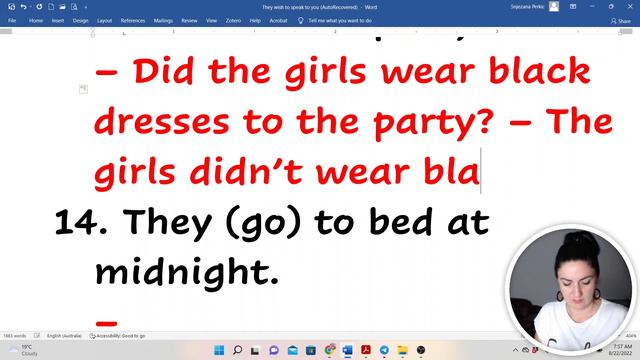Image resolution: width=640 pixels, height=360 pixels.
Task: Click English (Australia) language indicator
Action: click(x=64, y=336)
